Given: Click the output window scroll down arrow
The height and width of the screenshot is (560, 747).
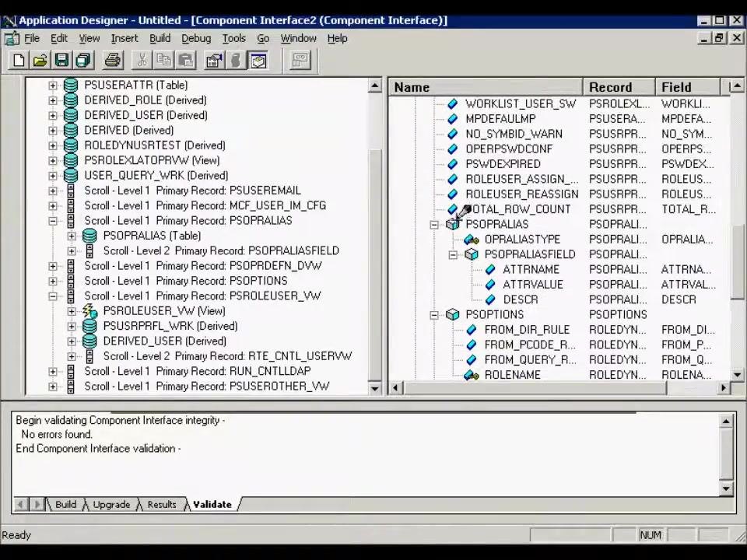Looking at the screenshot, I should tap(726, 488).
